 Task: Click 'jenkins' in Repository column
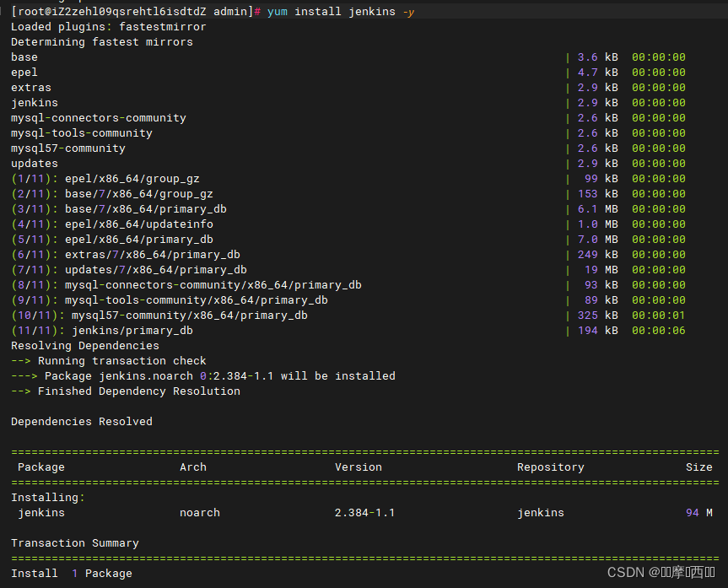tap(541, 513)
